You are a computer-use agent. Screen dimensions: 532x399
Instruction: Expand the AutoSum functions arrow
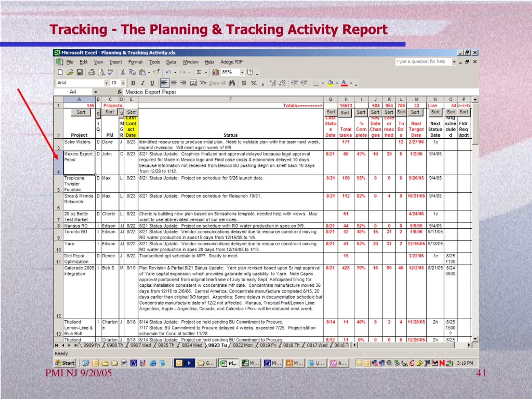(206, 72)
